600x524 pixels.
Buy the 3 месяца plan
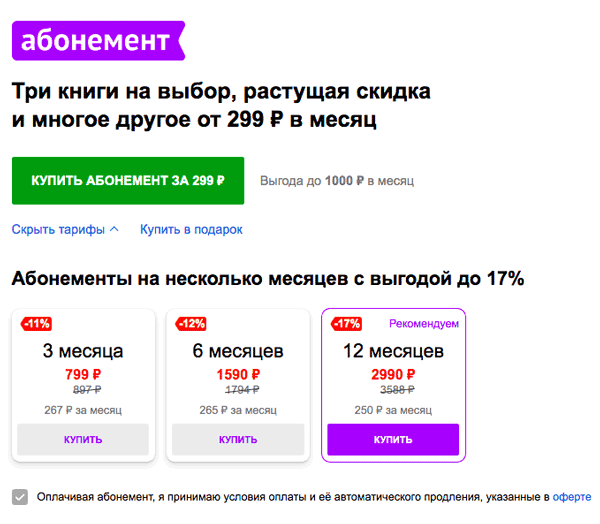[83, 439]
